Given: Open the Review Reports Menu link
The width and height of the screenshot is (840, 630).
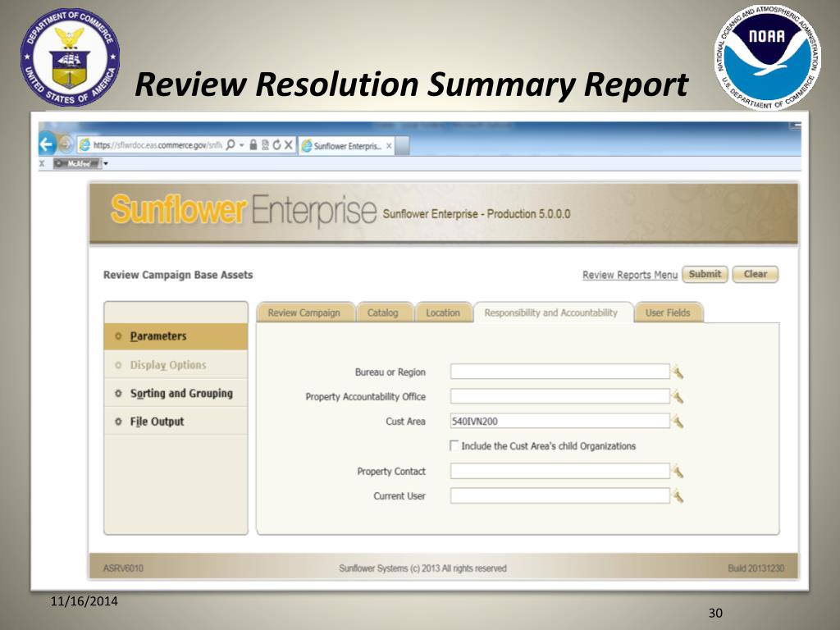Looking at the screenshot, I should [x=630, y=275].
